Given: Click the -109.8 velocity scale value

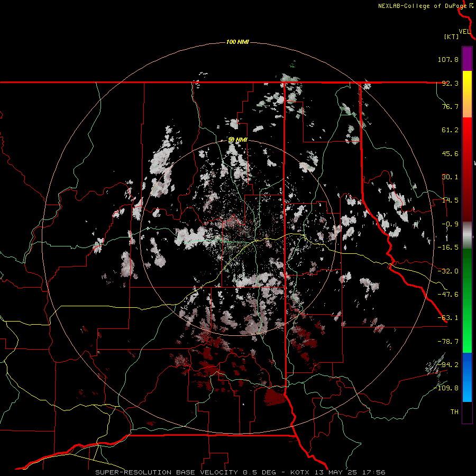Looking at the screenshot, I should (446, 388).
